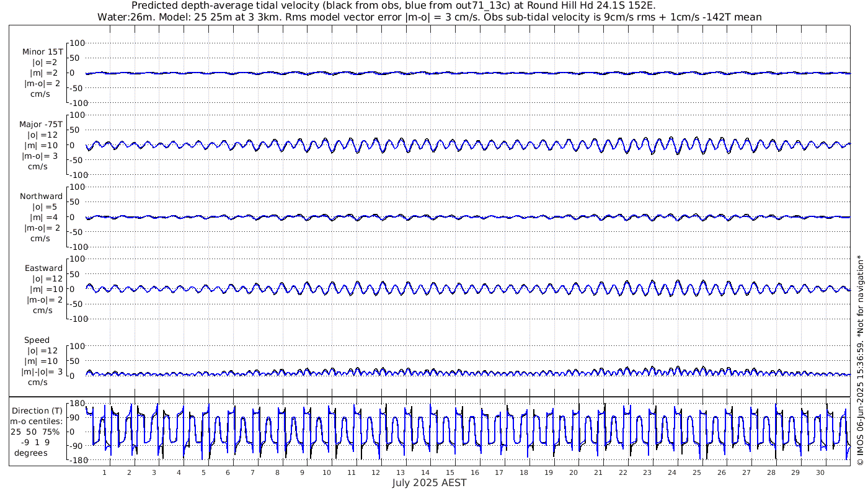868x496 pixels.
Task: Click the subtitle line starting with Water:26m
Action: [429, 17]
